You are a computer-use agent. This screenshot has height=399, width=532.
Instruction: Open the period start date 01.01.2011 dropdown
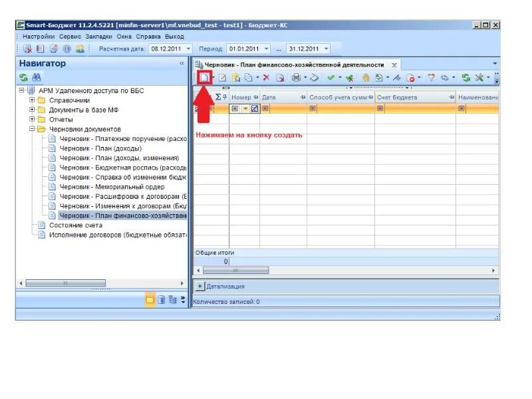tap(267, 49)
